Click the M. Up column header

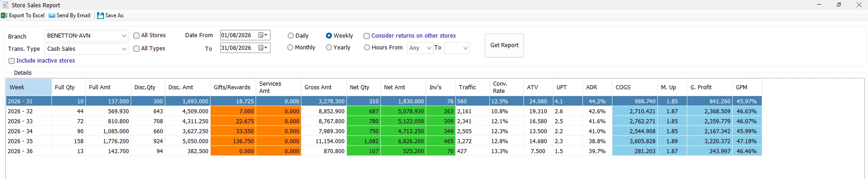tap(672, 87)
